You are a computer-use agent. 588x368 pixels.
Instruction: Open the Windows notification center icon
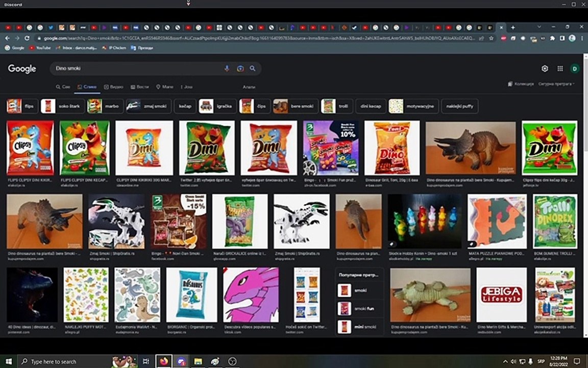tap(577, 361)
